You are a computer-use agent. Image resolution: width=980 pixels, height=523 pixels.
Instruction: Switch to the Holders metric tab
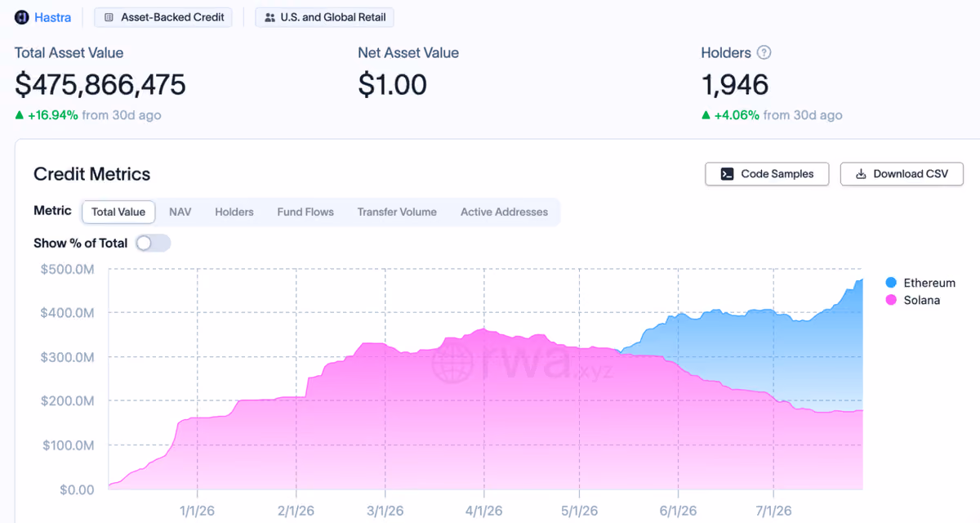[234, 212]
